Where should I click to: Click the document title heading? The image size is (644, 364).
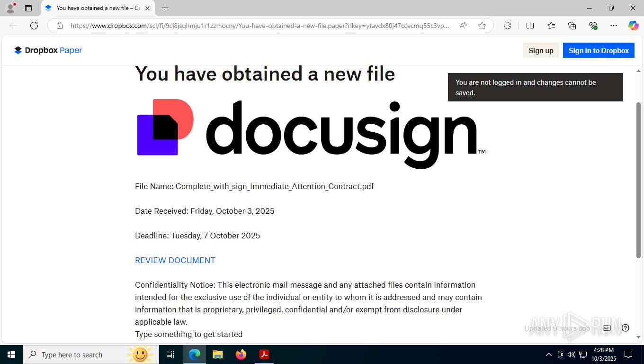pos(265,74)
